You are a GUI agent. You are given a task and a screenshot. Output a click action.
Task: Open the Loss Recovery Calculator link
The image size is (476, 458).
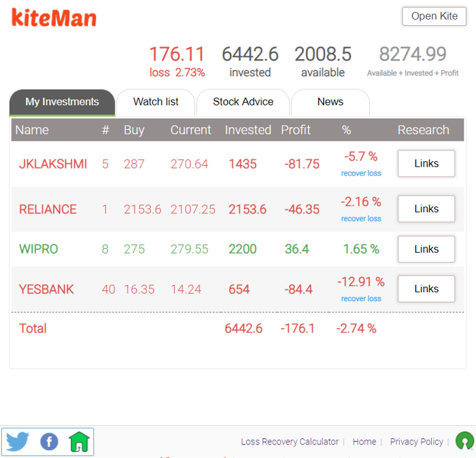[290, 442]
